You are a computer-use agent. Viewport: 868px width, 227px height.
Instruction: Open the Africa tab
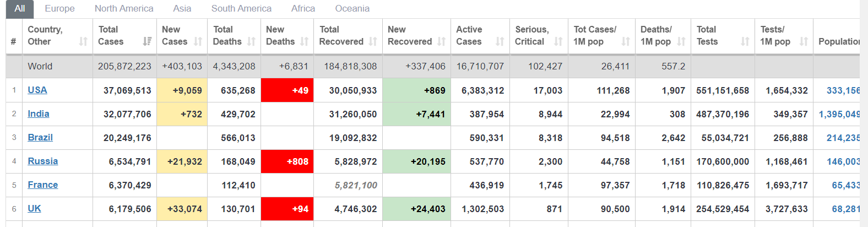[303, 9]
